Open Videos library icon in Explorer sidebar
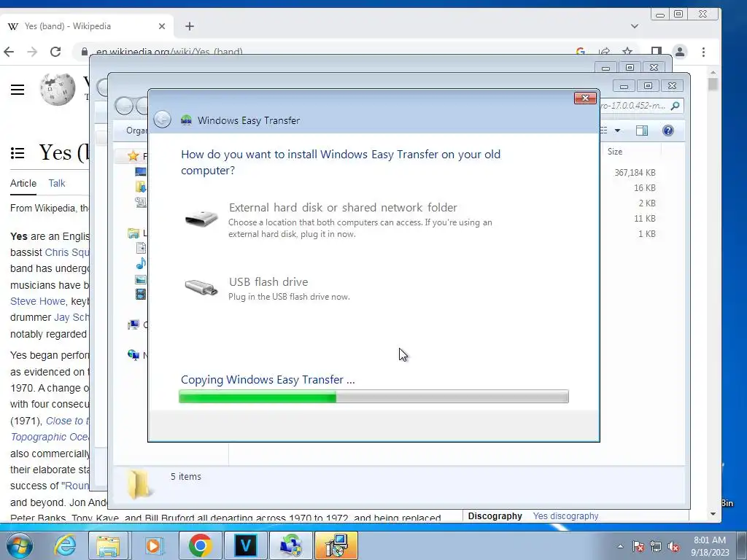Screen dimensions: 747x560 coord(141,295)
